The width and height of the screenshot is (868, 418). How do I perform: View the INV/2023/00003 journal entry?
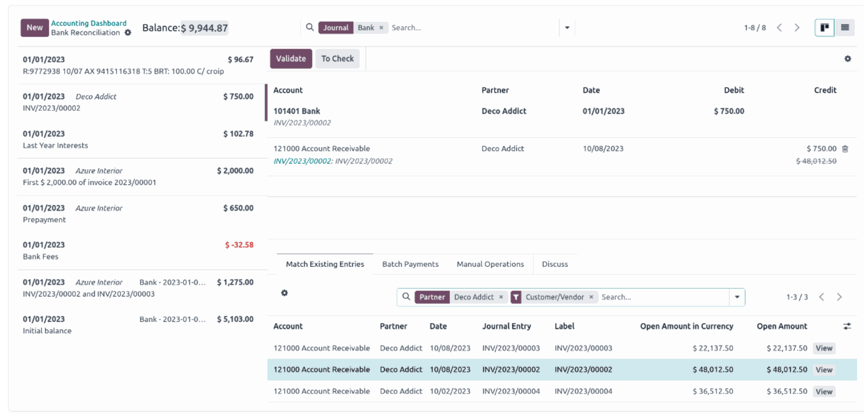coord(824,348)
